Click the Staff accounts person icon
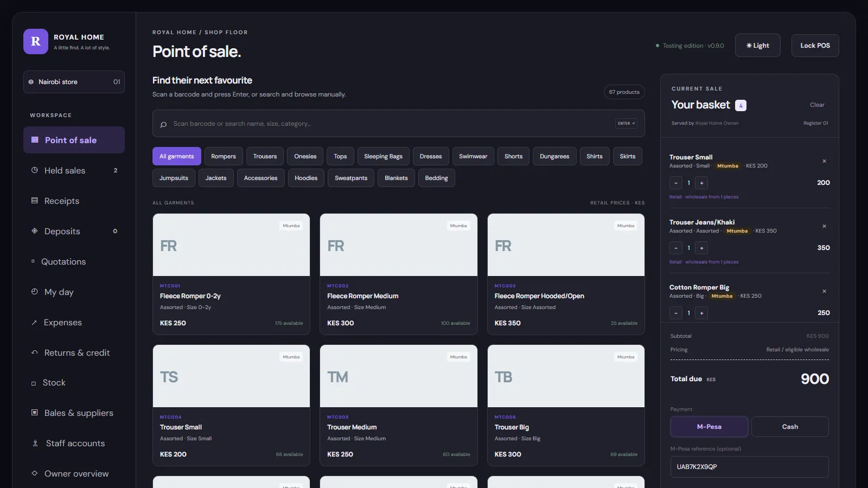Screen dimensions: 868x488 tap(35, 443)
